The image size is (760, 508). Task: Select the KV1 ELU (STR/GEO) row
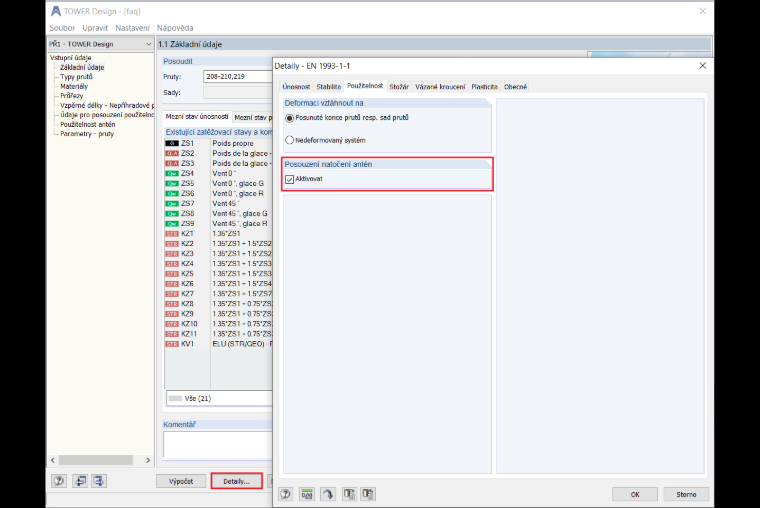click(219, 344)
